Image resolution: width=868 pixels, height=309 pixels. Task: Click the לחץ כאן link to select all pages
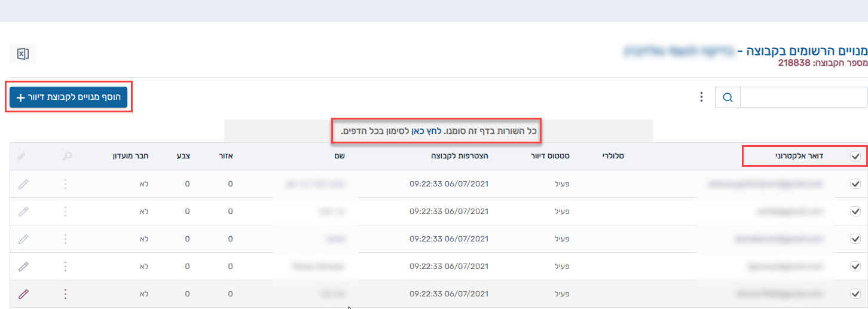click(425, 130)
